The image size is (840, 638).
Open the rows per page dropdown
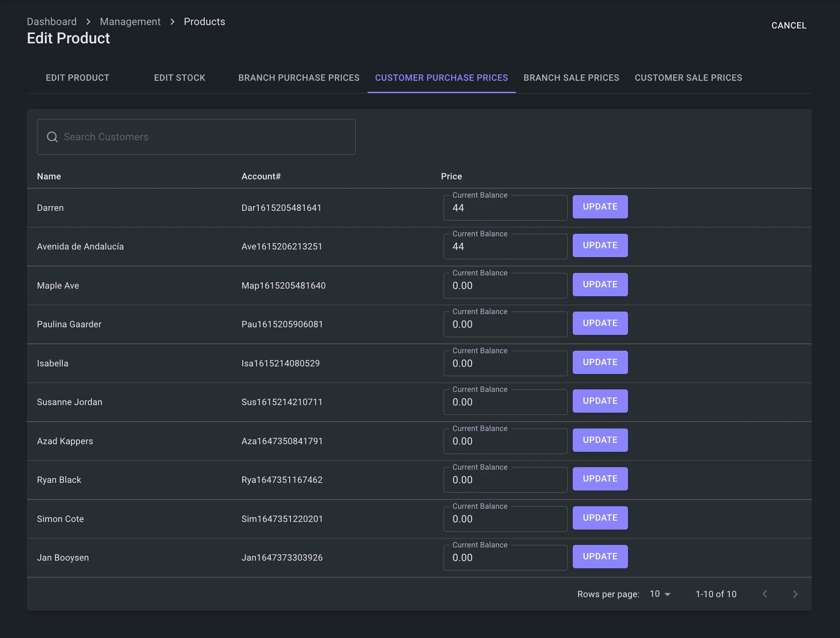[660, 594]
